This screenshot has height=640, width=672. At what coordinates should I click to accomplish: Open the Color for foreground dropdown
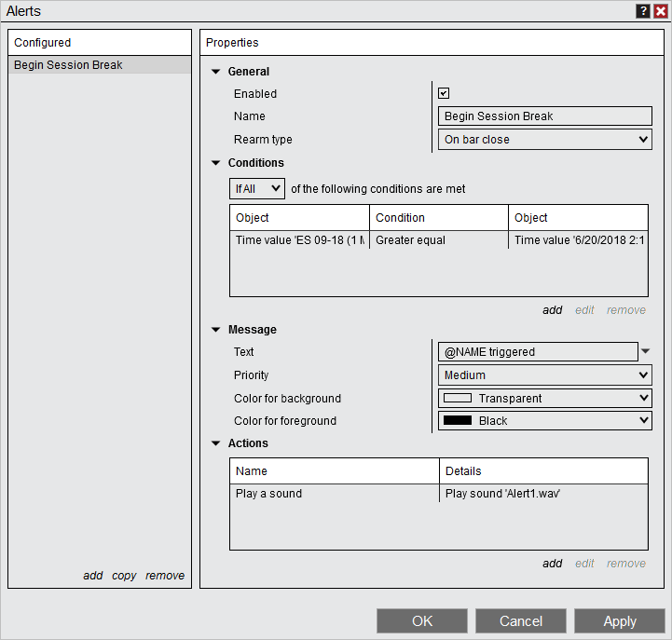click(x=545, y=420)
